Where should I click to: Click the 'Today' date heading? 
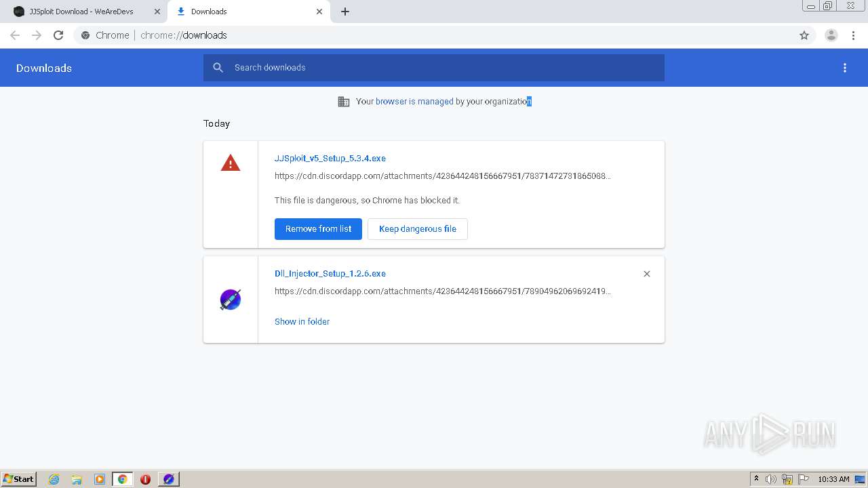pos(217,123)
